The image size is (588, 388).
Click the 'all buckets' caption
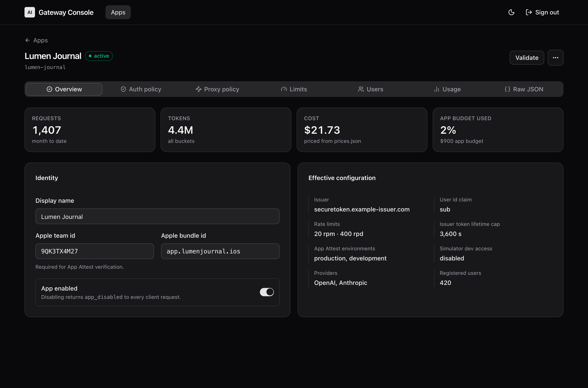click(181, 141)
